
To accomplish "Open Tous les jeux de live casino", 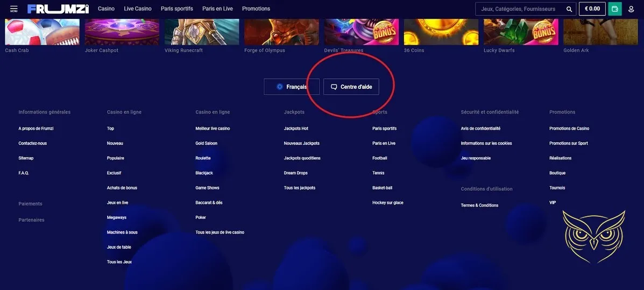I will (x=220, y=232).
